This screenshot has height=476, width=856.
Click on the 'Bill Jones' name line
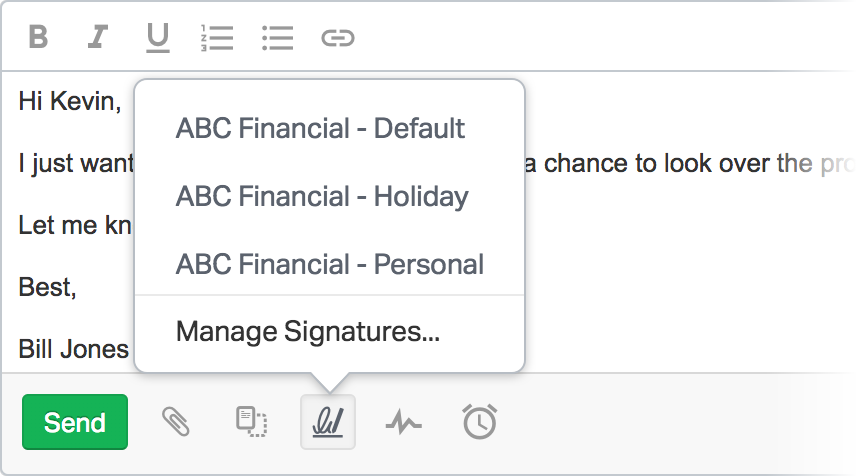coord(74,349)
